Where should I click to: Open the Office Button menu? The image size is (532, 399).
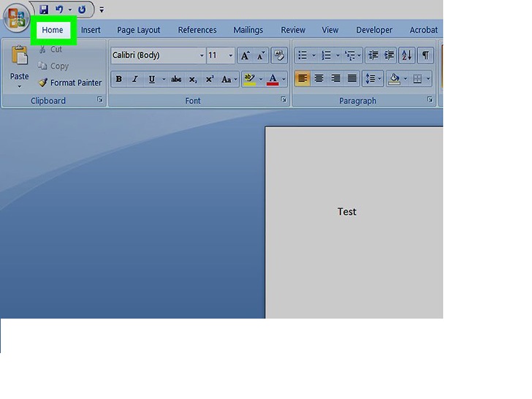(x=16, y=17)
